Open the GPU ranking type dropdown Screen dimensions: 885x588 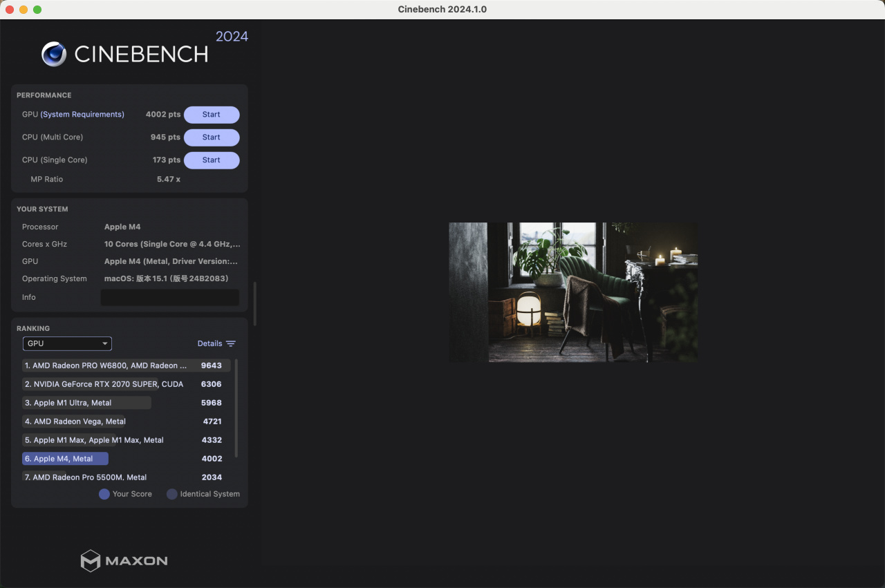(x=67, y=343)
